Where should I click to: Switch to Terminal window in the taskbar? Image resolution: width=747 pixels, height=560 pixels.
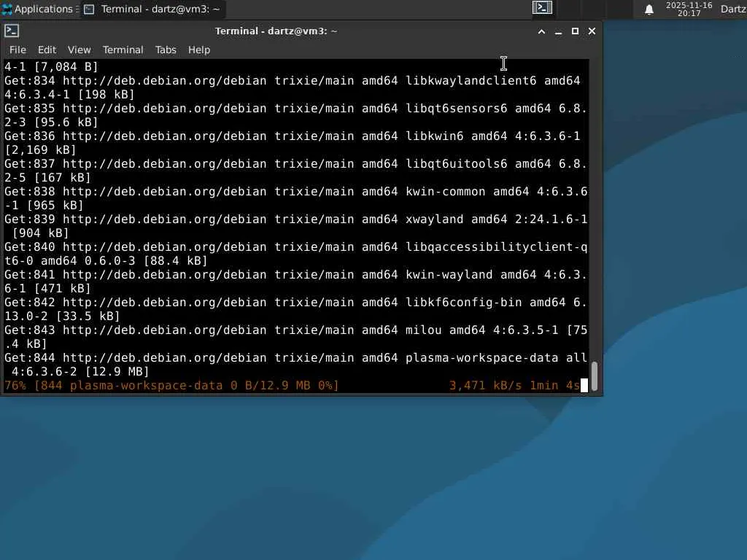point(152,9)
